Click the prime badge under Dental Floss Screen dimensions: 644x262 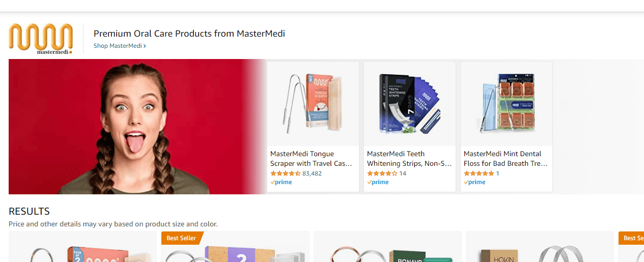[x=474, y=182]
